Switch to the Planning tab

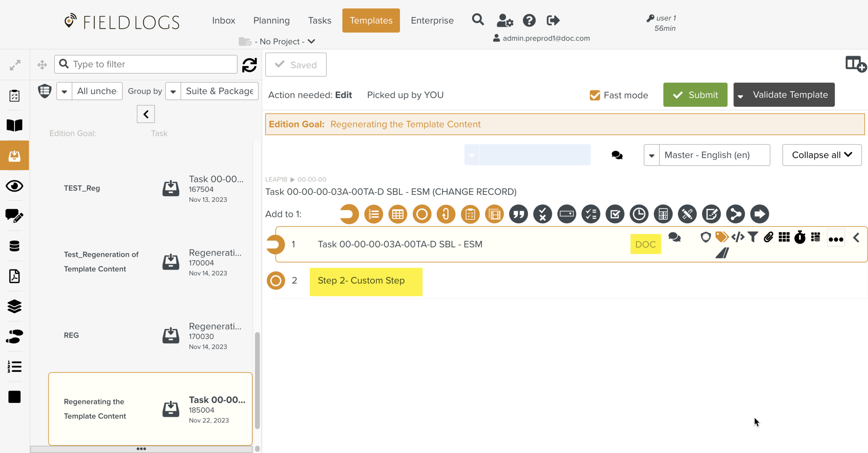tap(271, 20)
